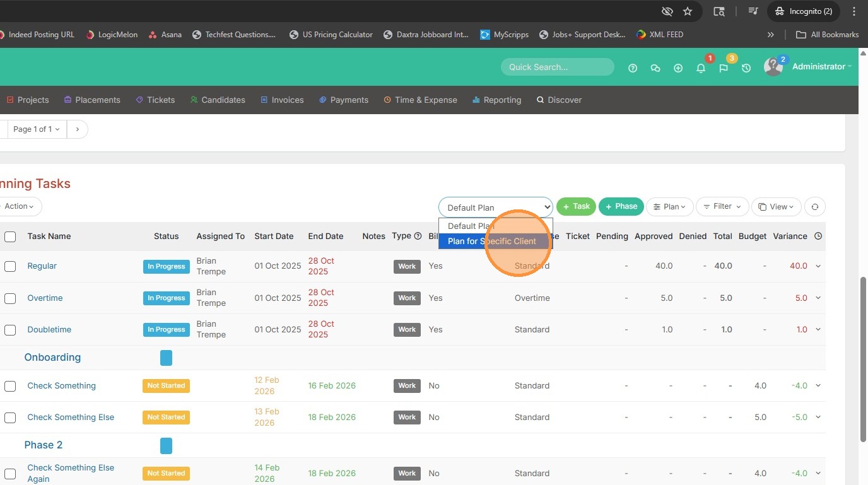Image resolution: width=868 pixels, height=485 pixels.
Task: Go to the Placements menu
Action: click(x=92, y=100)
